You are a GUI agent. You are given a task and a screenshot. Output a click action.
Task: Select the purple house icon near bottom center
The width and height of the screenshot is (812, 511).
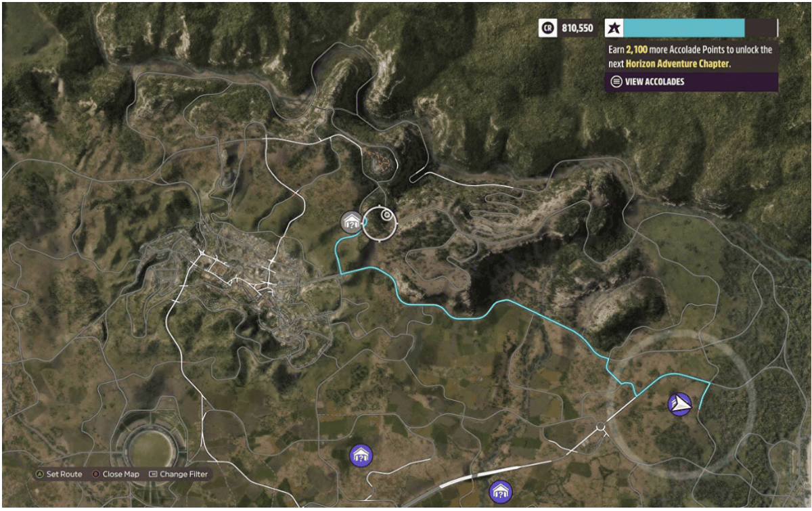coord(361,456)
